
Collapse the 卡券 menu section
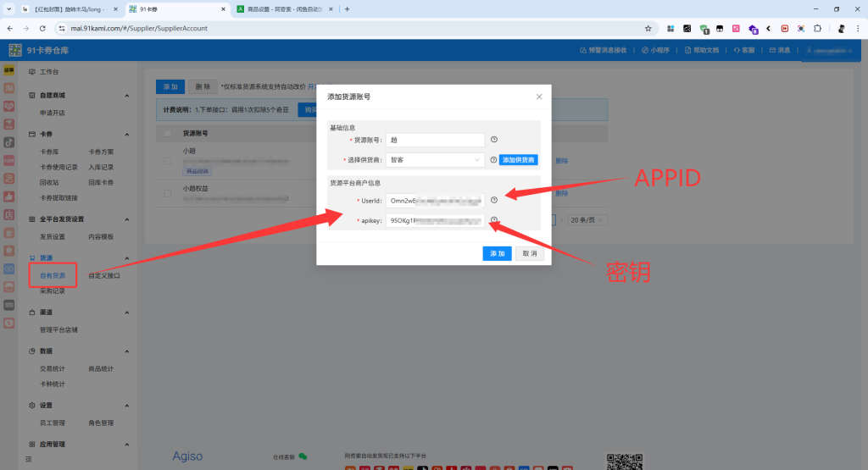click(127, 135)
